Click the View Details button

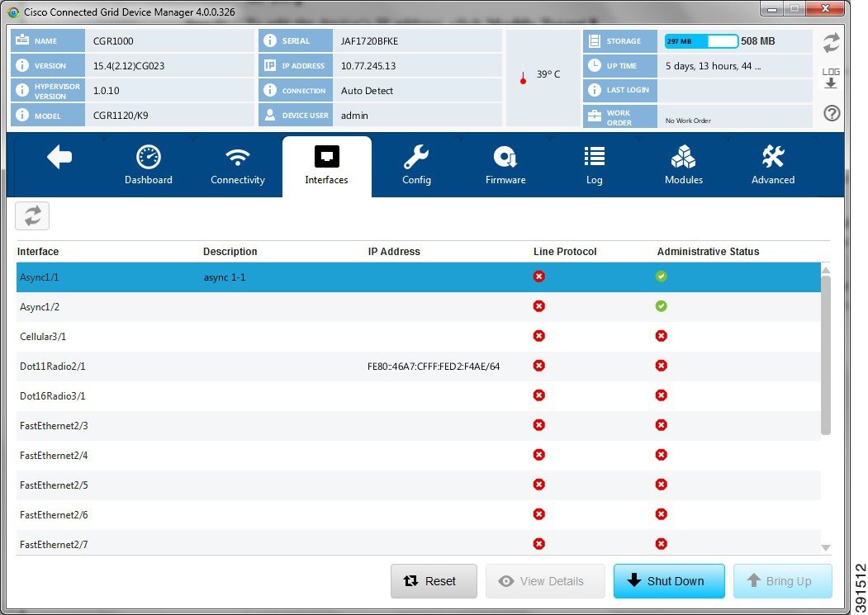(x=545, y=581)
